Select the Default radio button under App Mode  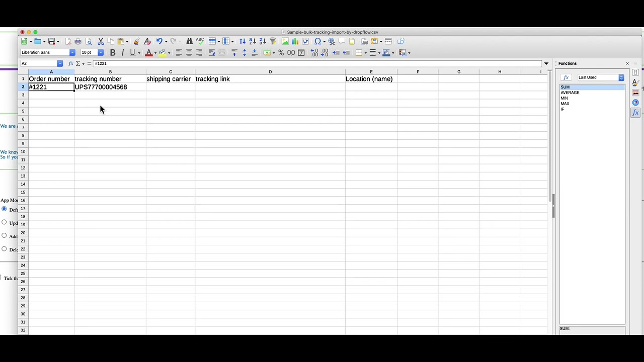4,210
